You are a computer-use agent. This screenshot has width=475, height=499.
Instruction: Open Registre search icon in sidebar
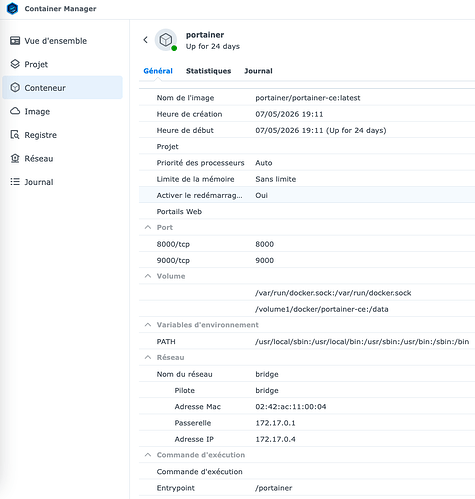point(15,135)
